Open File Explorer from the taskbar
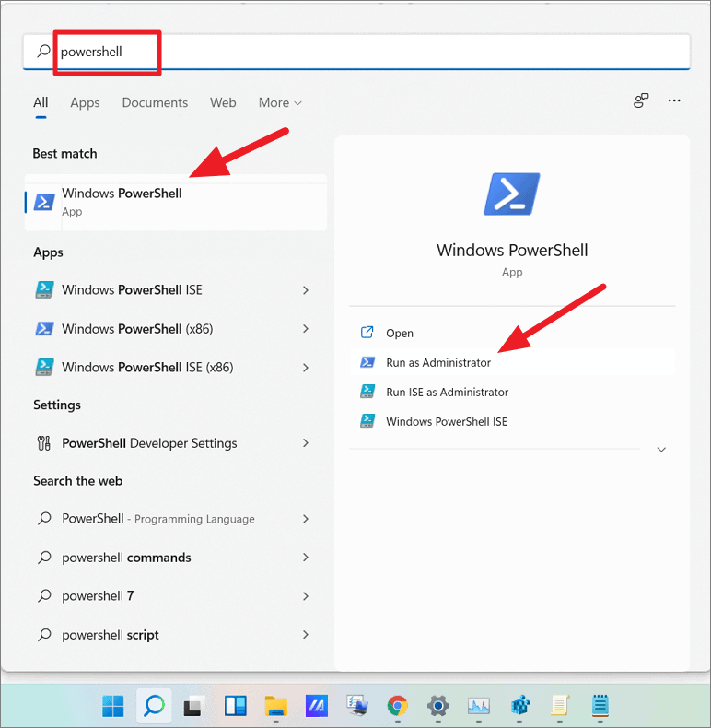711x728 pixels. point(276,706)
